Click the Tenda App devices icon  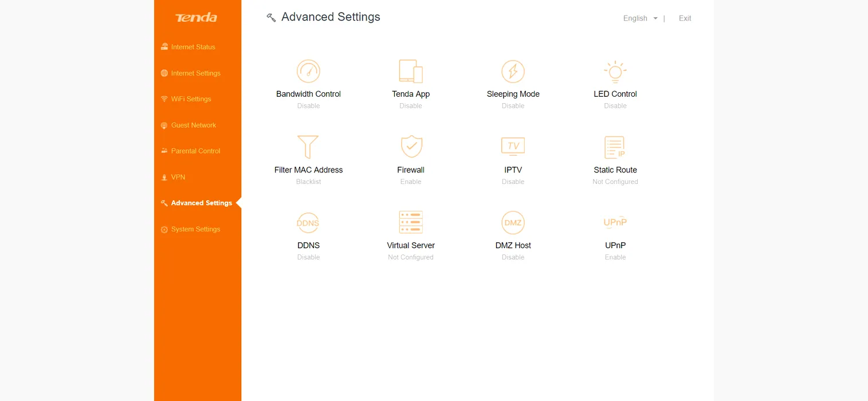pyautogui.click(x=410, y=72)
